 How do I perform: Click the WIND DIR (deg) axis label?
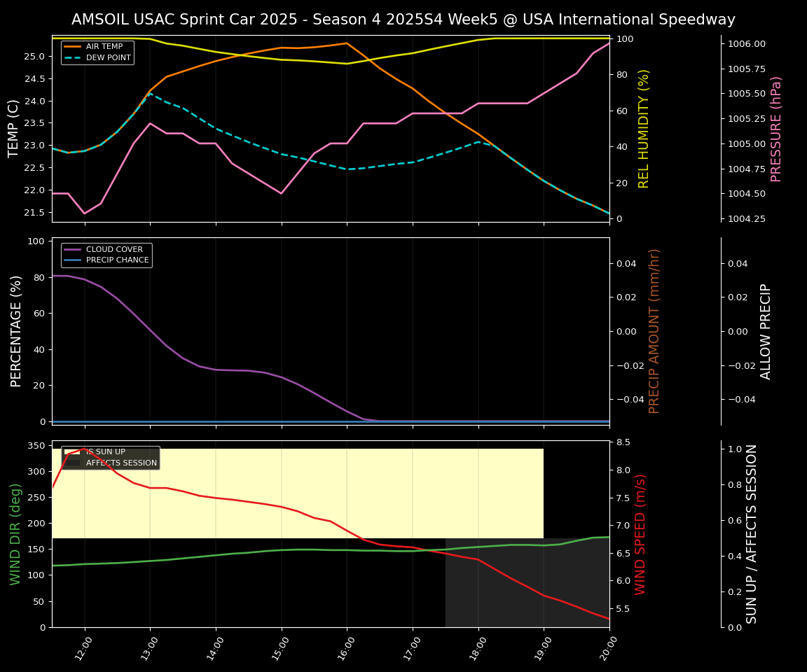click(15, 534)
